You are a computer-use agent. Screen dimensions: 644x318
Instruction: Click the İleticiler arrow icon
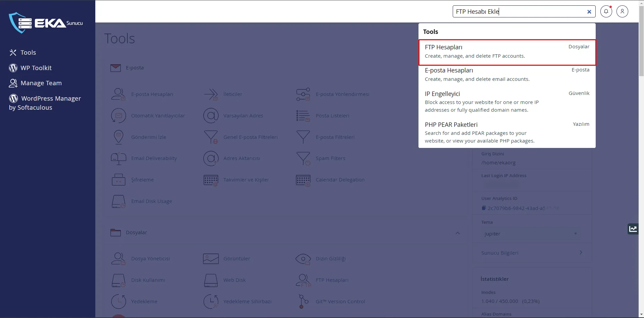pyautogui.click(x=211, y=94)
